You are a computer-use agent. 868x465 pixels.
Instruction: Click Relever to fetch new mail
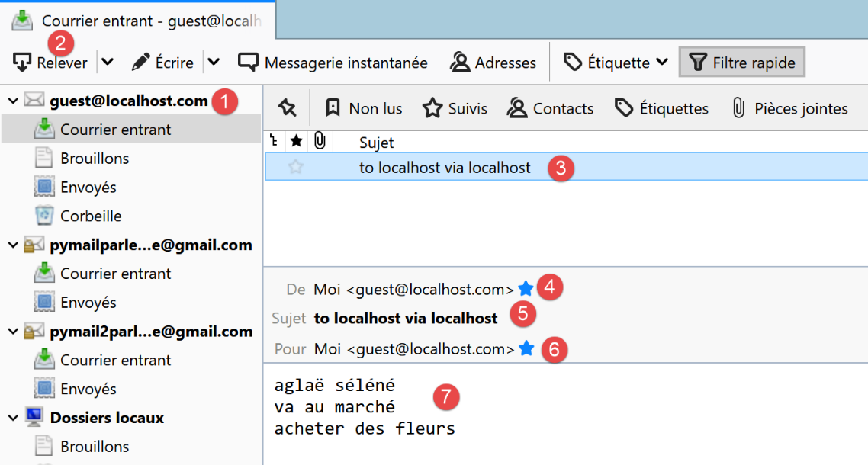click(x=51, y=63)
